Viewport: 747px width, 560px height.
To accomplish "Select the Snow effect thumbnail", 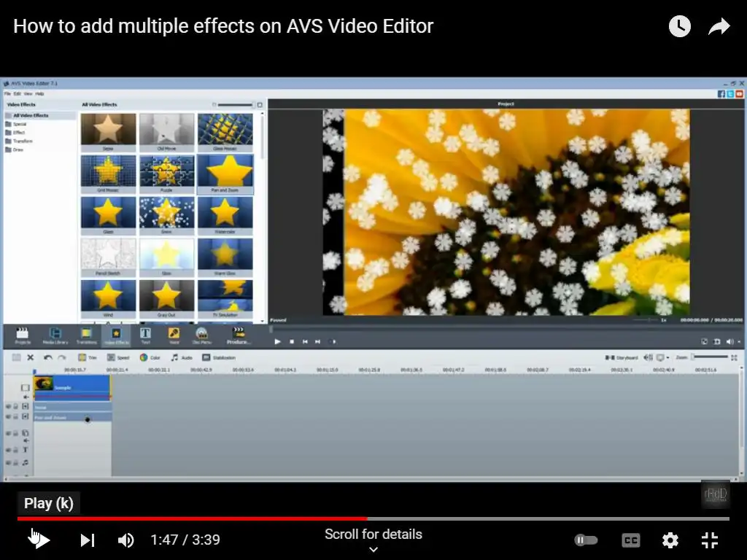I will click(x=167, y=215).
